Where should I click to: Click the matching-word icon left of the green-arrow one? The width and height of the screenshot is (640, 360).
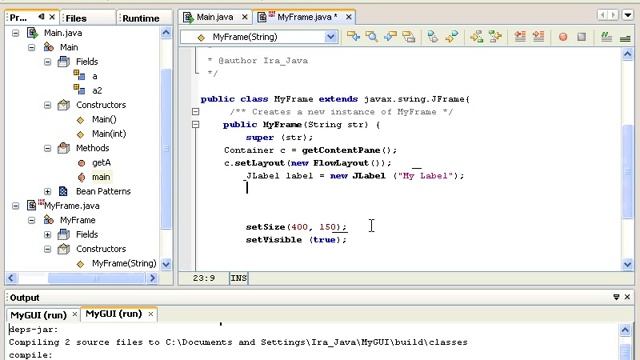tap(476, 37)
